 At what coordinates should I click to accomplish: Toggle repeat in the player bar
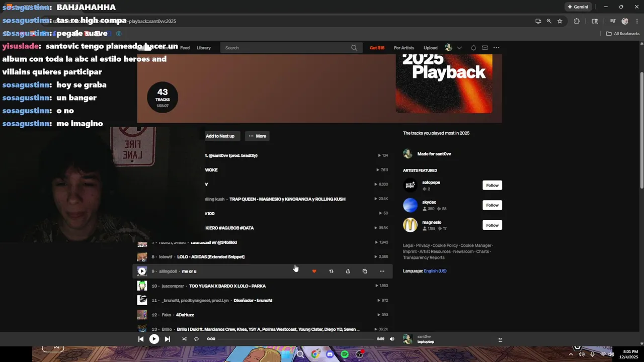(x=196, y=339)
